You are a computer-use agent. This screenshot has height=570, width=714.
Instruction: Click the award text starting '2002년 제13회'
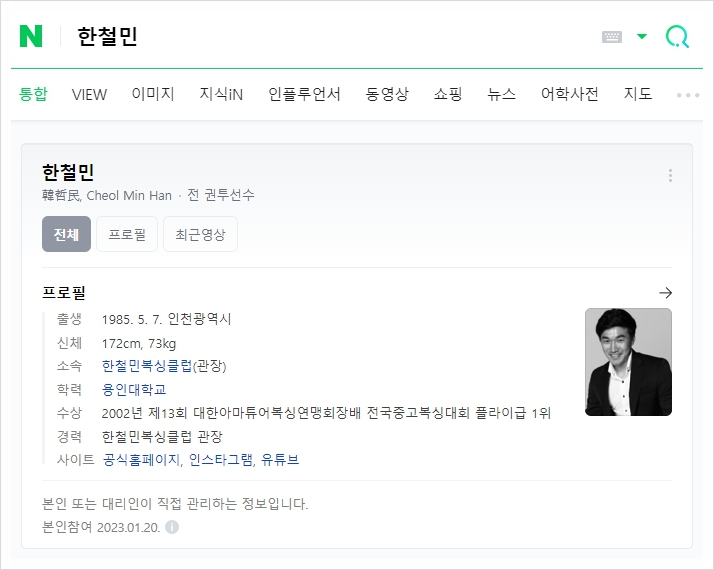(326, 413)
